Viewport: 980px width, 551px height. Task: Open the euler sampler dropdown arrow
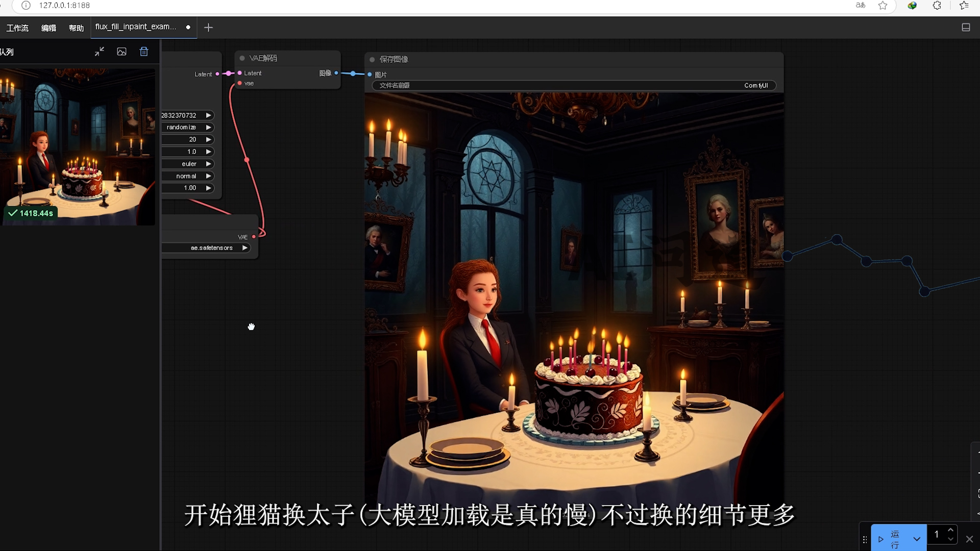(208, 164)
